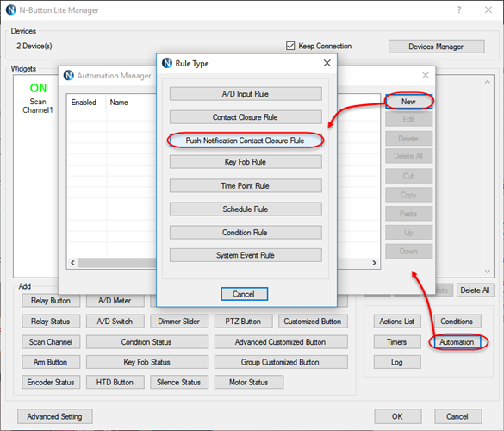
Task: Choose Contact Closure Rule
Action: click(x=246, y=117)
